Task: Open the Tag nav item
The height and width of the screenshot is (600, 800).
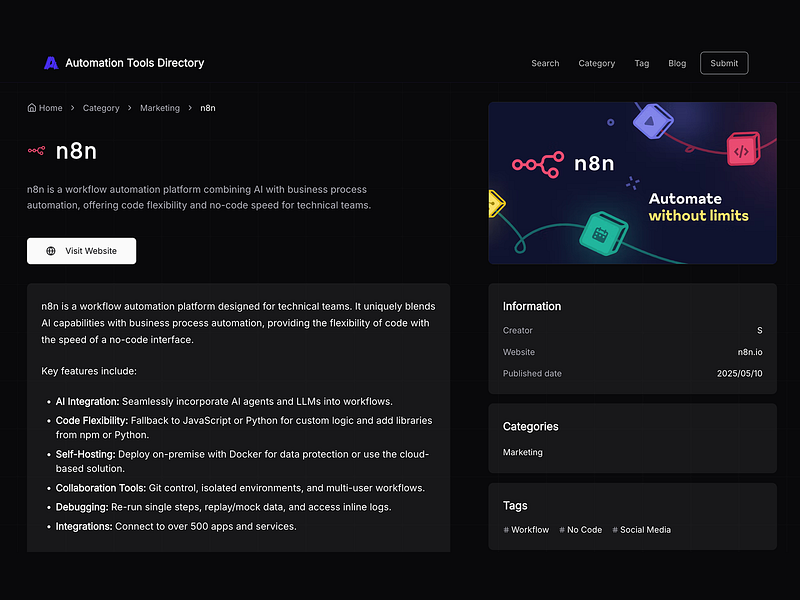Action: 641,63
